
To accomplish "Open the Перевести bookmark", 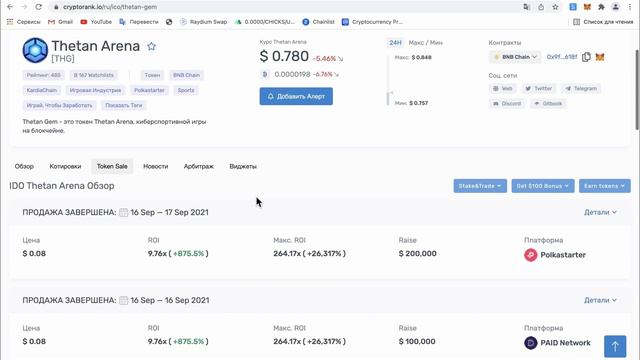I will pyautogui.click(x=139, y=22).
